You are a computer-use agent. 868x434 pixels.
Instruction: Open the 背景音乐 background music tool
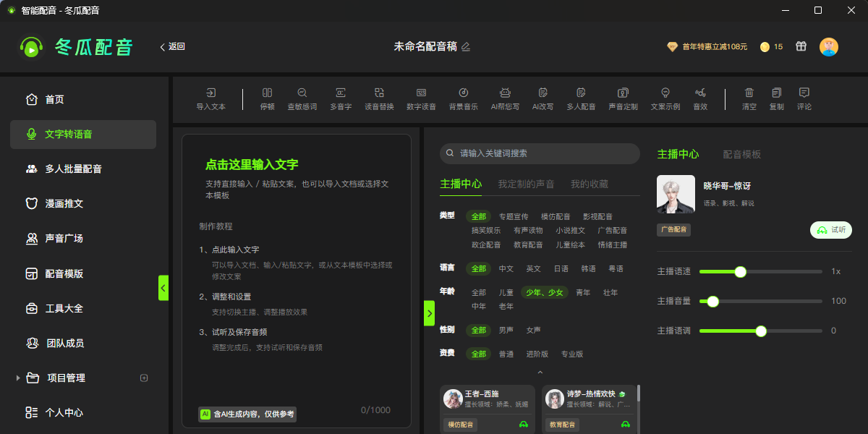click(464, 93)
